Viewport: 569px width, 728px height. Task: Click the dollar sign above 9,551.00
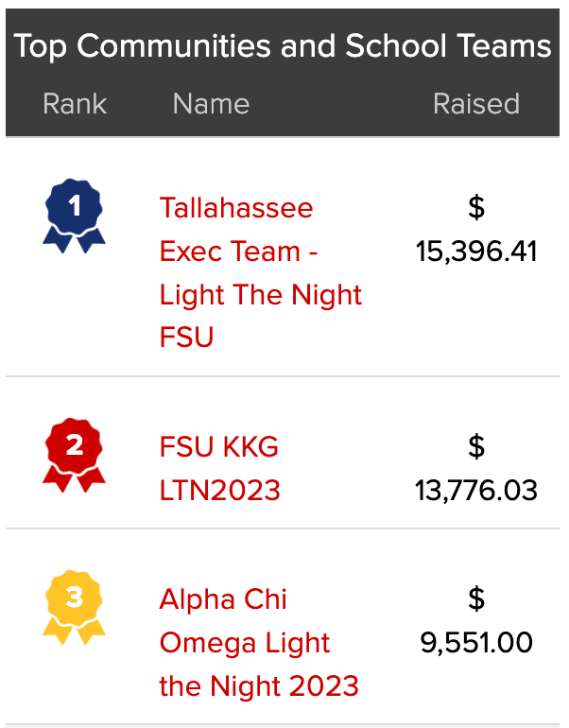point(476,599)
